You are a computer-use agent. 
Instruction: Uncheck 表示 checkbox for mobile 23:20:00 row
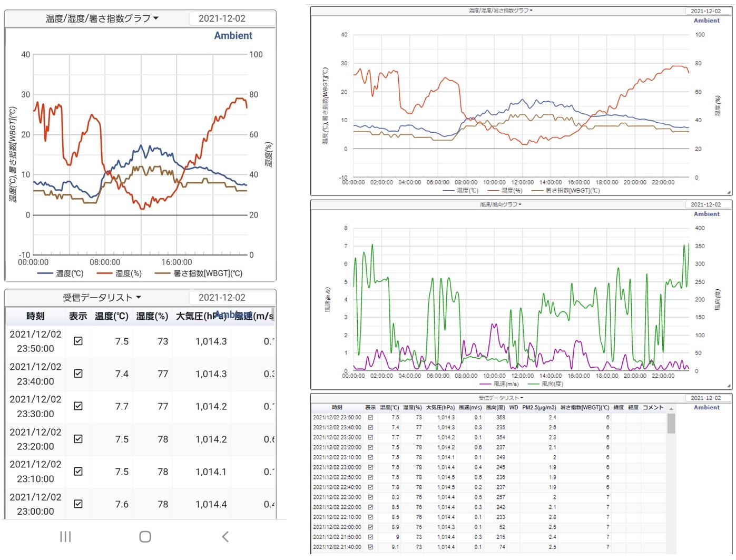point(78,439)
